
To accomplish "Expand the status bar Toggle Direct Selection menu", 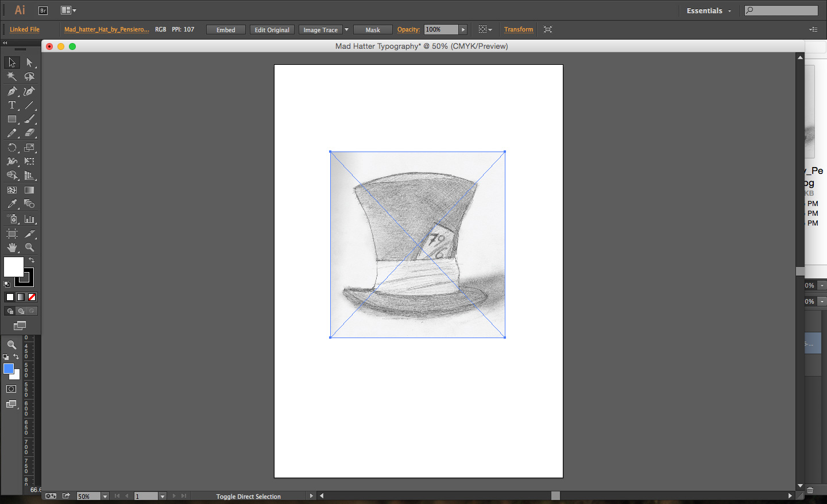I will (x=311, y=496).
